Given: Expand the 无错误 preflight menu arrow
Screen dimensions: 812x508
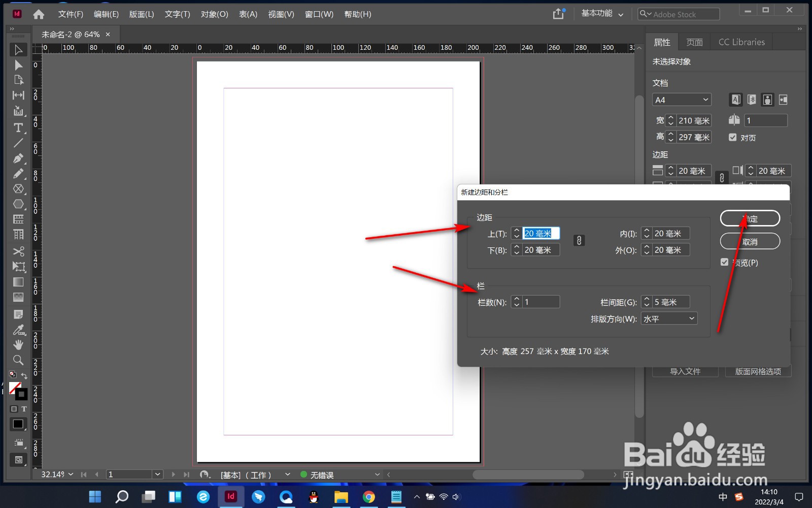Looking at the screenshot, I should tap(377, 474).
